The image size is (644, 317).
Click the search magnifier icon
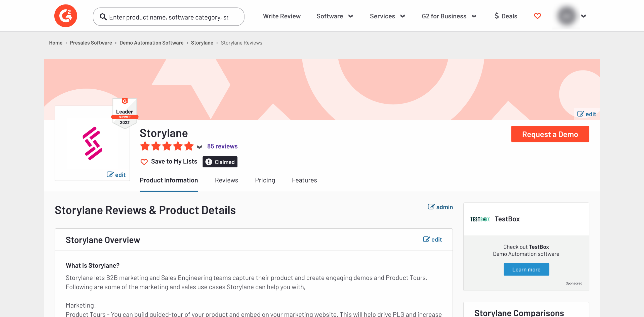click(x=103, y=17)
